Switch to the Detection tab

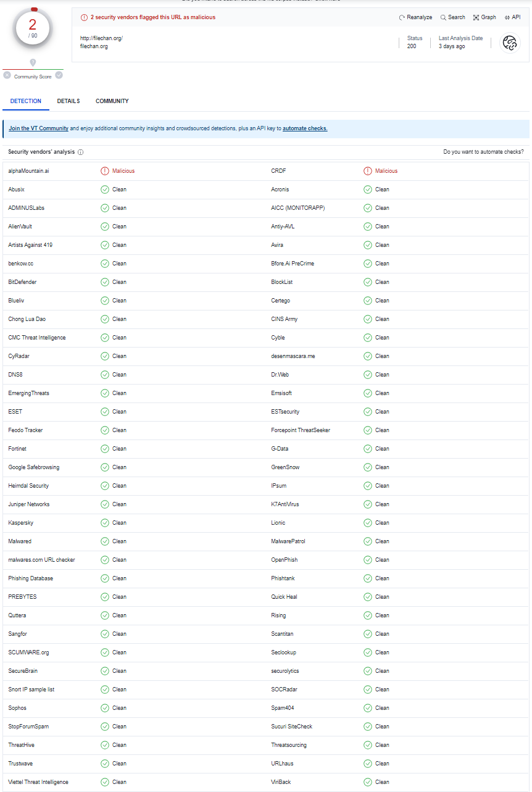pyautogui.click(x=26, y=101)
